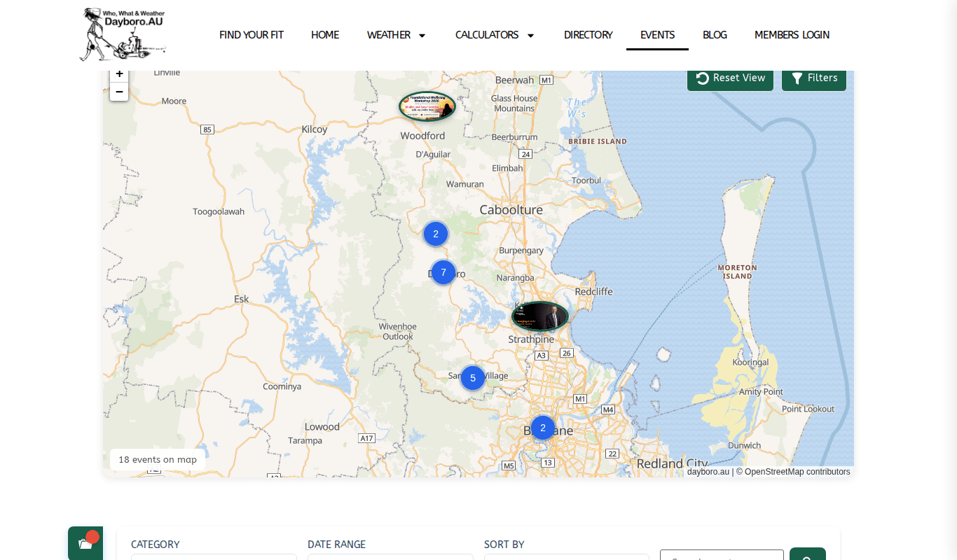Open the OpenStreetMap contributors link
The width and height of the screenshot is (957, 560).
pos(797,472)
